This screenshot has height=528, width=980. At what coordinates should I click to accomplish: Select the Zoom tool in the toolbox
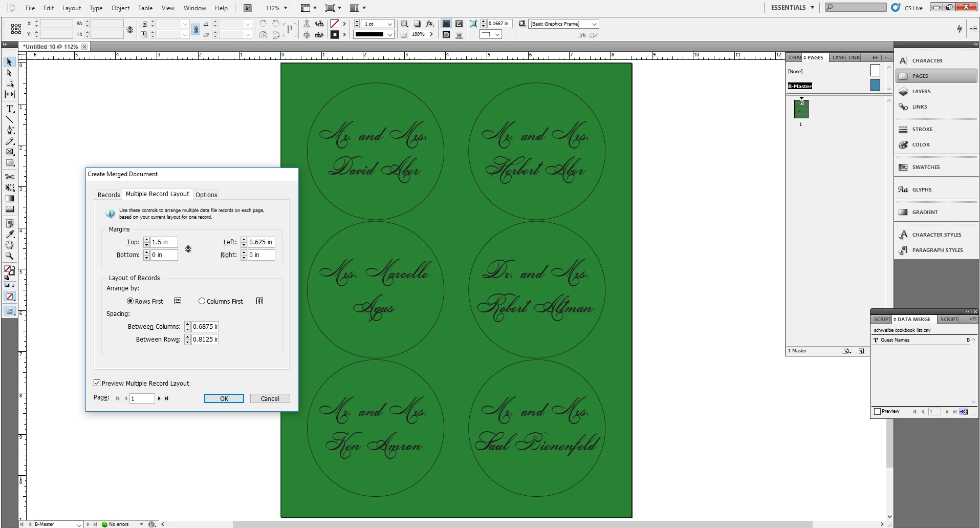(x=10, y=256)
